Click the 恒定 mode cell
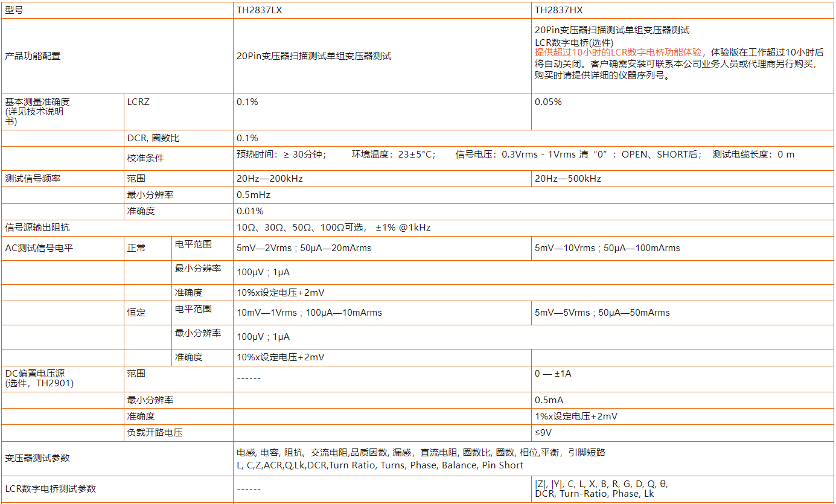836x504 pixels. pyautogui.click(x=136, y=313)
